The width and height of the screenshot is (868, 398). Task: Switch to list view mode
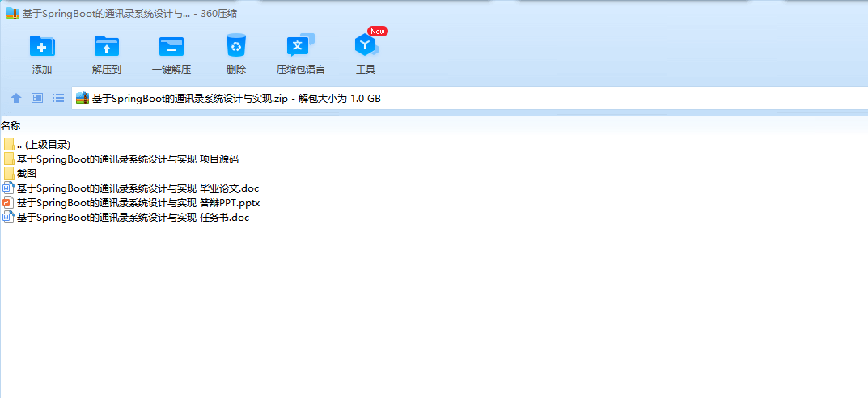pos(58,98)
